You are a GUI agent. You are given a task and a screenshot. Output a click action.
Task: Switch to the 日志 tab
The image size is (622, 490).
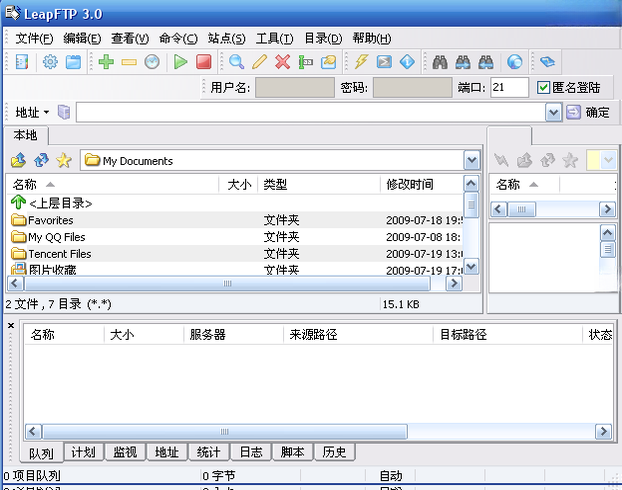coord(251,452)
